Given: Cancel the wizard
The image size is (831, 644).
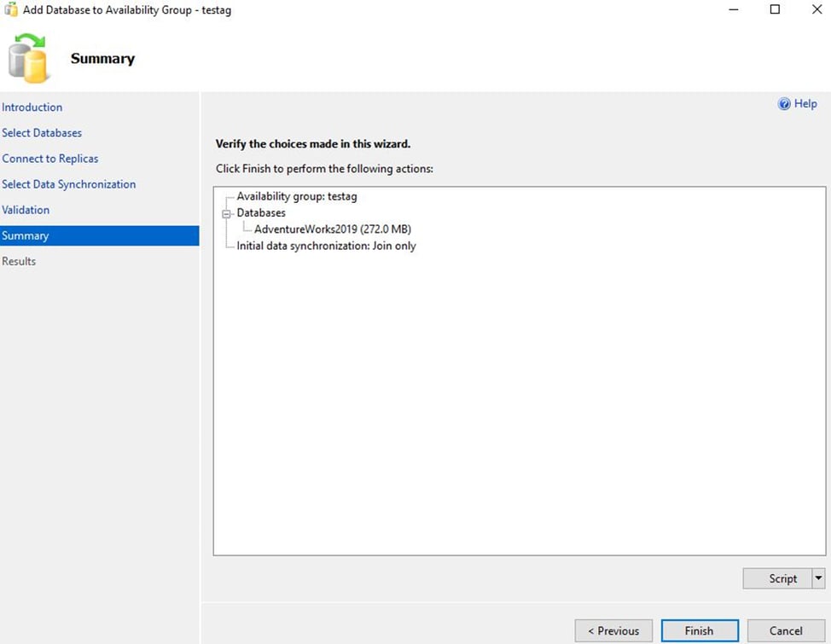Looking at the screenshot, I should click(786, 630).
